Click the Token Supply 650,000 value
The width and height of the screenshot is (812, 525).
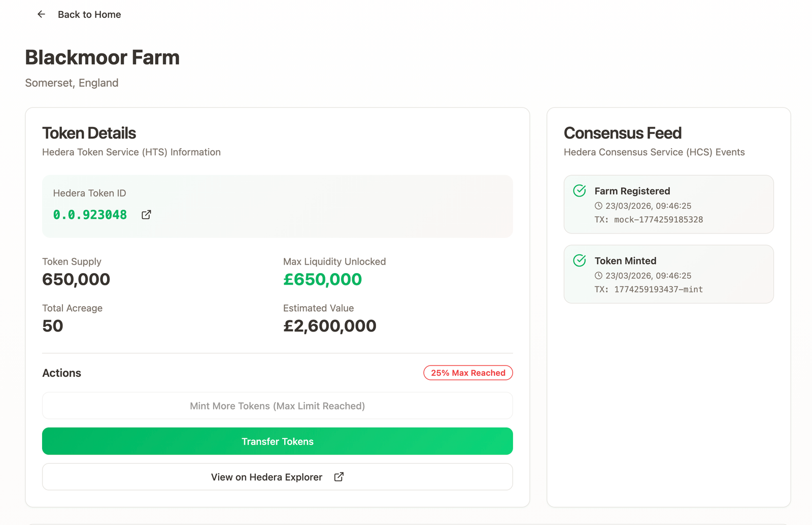(x=76, y=279)
